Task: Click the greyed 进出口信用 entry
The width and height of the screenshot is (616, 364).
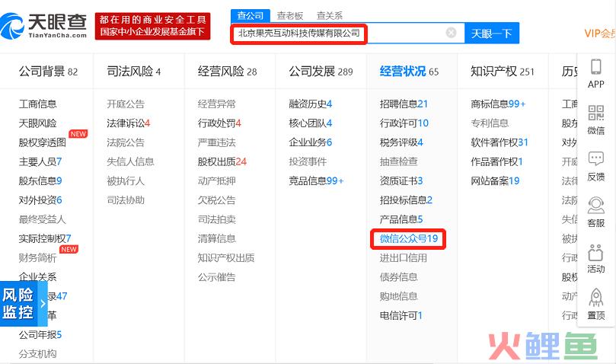Action: tap(404, 258)
